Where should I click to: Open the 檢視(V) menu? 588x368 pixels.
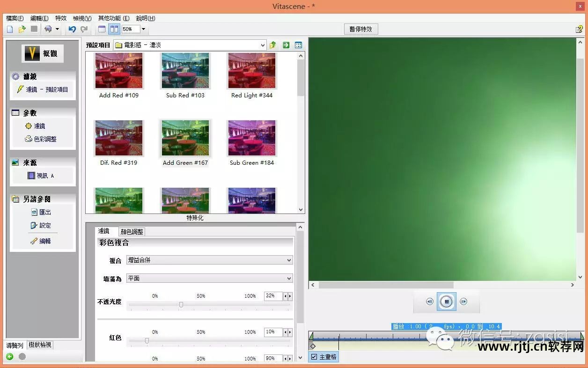[x=82, y=18]
